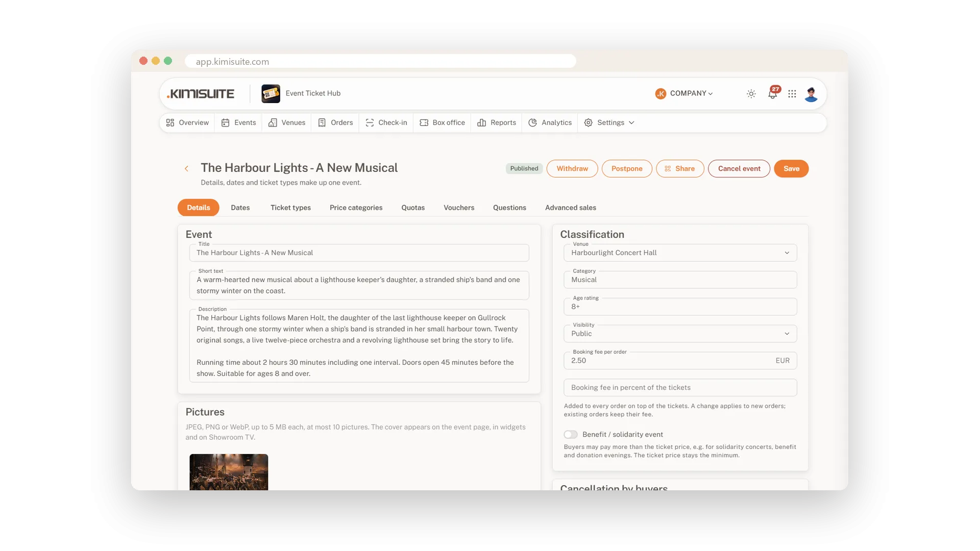The width and height of the screenshot is (980, 551).
Task: Open Check-in in the navigation bar
Action: click(386, 123)
